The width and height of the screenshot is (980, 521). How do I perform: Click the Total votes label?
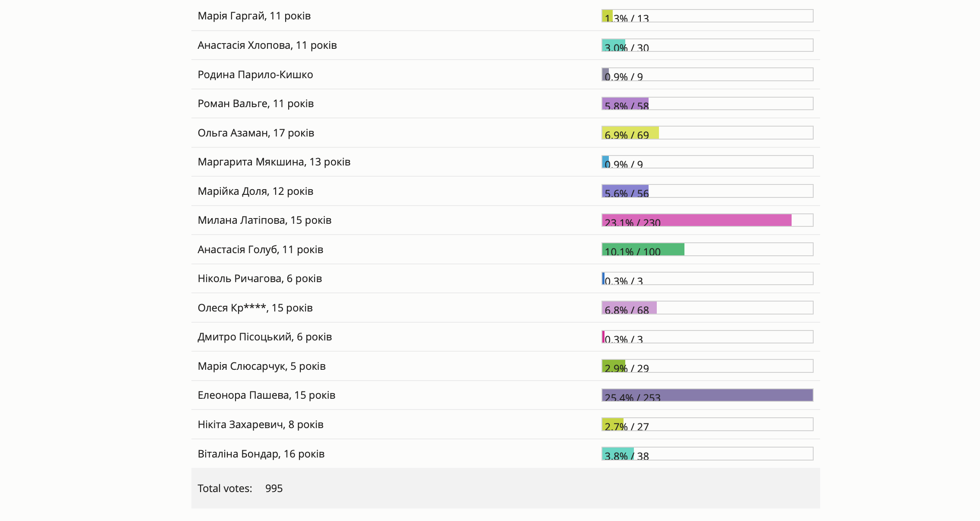225,489
